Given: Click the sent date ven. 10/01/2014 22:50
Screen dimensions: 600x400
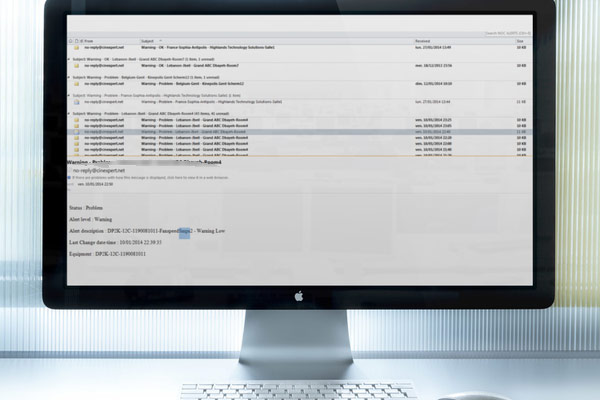Looking at the screenshot, I should point(95,184).
